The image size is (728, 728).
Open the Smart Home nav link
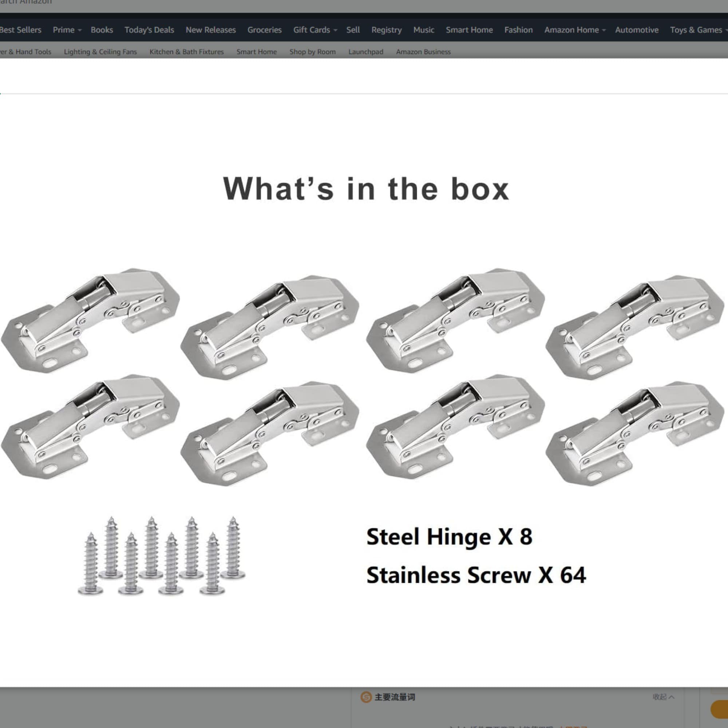pyautogui.click(x=469, y=30)
